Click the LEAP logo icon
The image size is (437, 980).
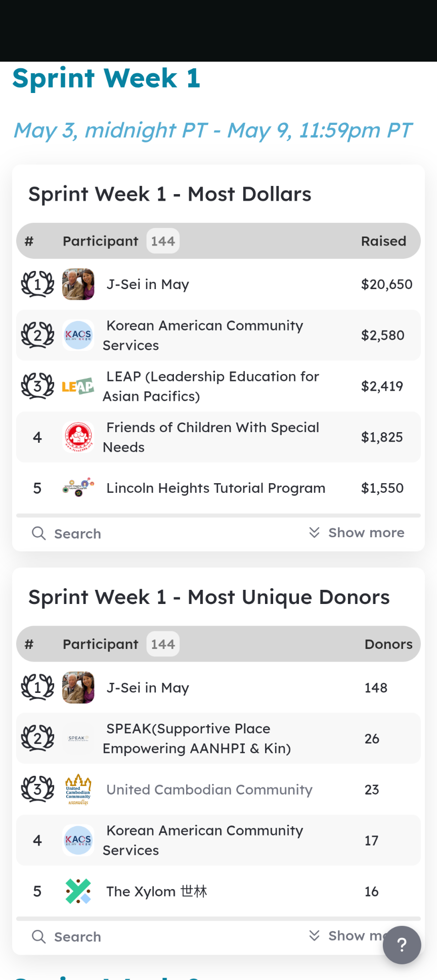[78, 386]
